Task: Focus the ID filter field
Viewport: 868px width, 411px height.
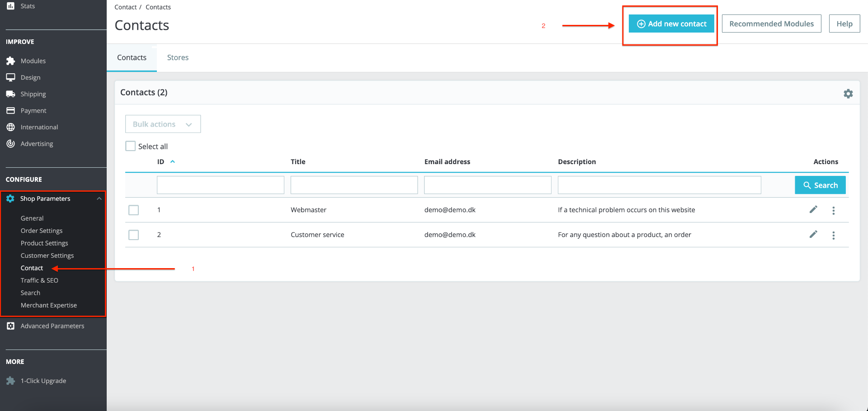Action: [x=221, y=185]
